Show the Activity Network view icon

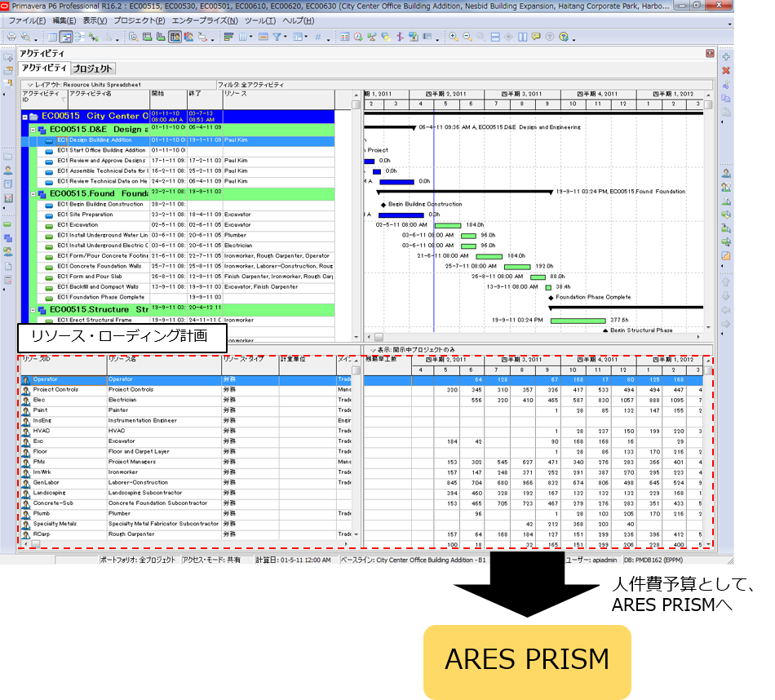(80, 37)
